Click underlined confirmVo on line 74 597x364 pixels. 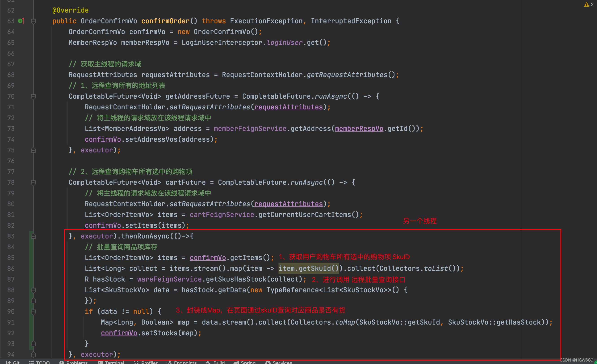pos(103,139)
